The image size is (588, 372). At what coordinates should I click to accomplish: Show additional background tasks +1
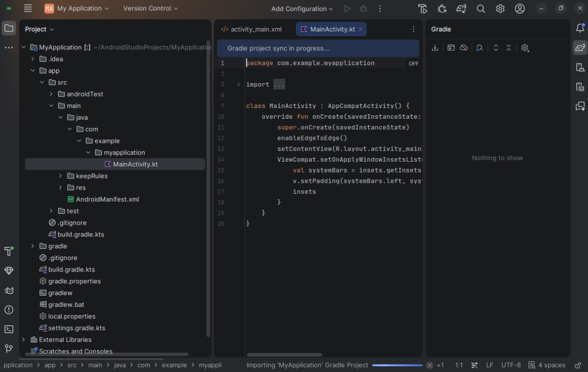coord(441,365)
